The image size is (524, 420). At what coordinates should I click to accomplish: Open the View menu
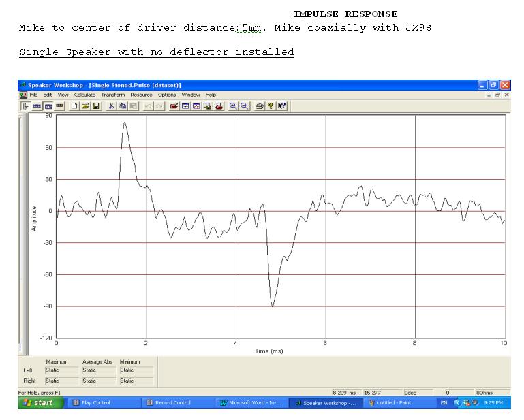tap(63, 95)
